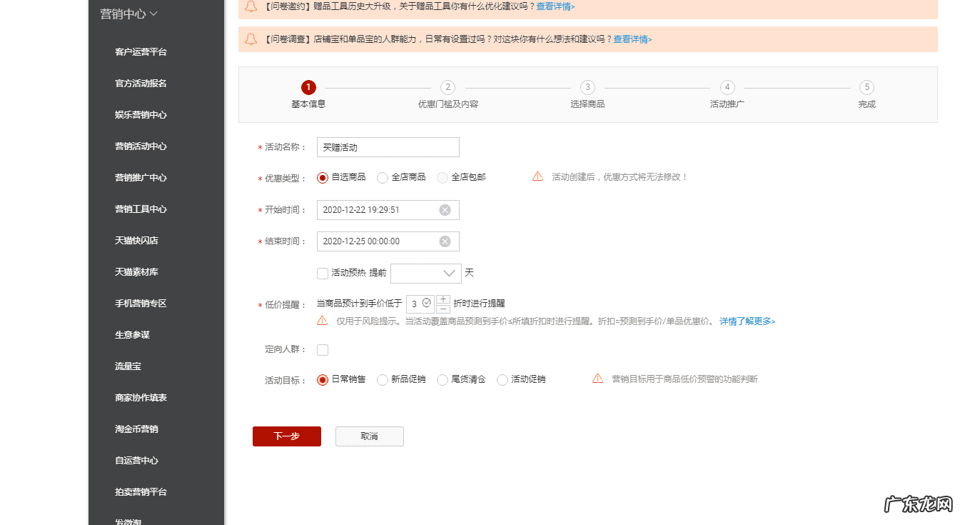Click the bell icon on the 问卷调查 banner

tap(251, 39)
